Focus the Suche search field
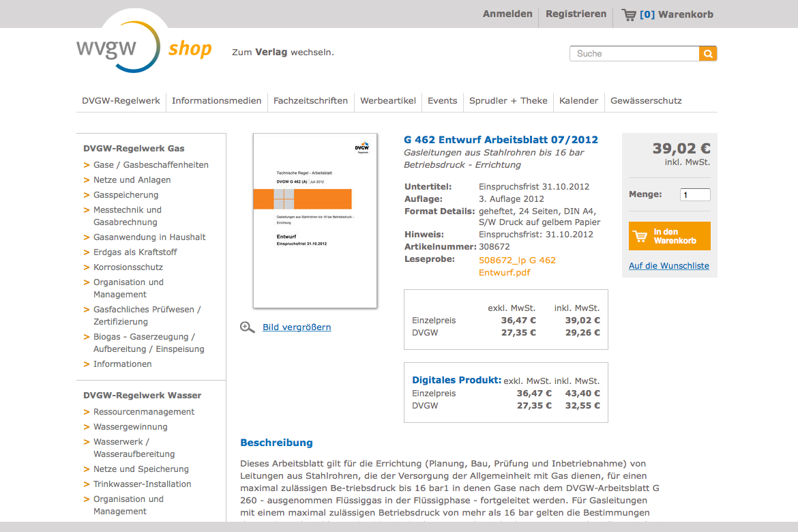 tap(634, 53)
